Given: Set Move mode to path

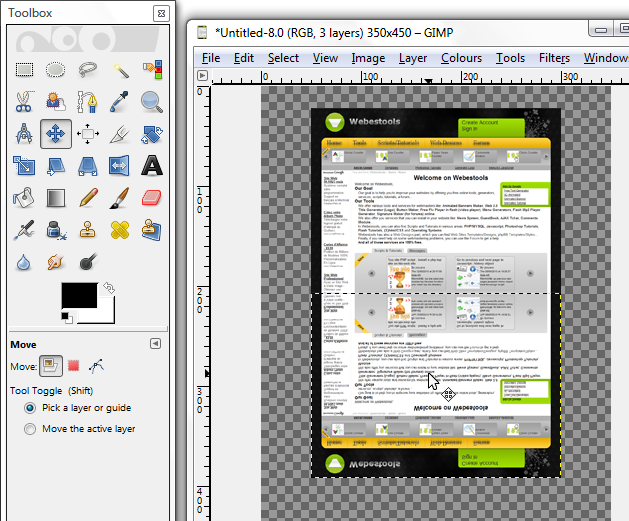Looking at the screenshot, I should 97,365.
